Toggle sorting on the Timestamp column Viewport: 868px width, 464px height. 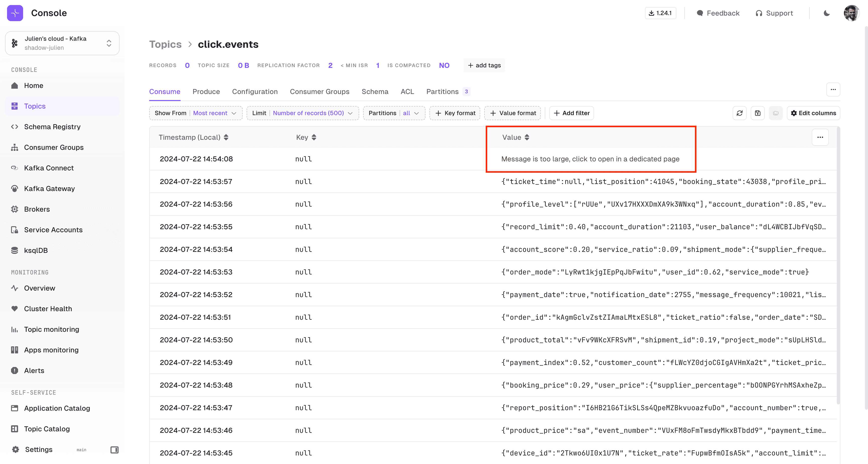click(226, 137)
